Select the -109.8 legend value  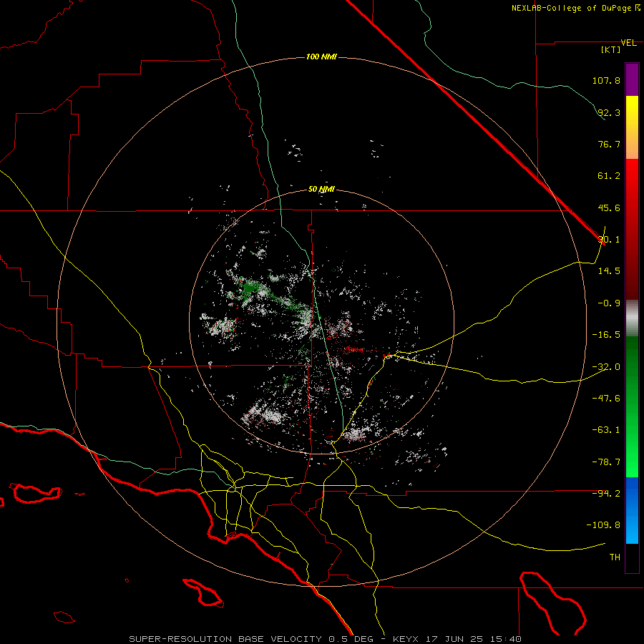[x=603, y=525]
